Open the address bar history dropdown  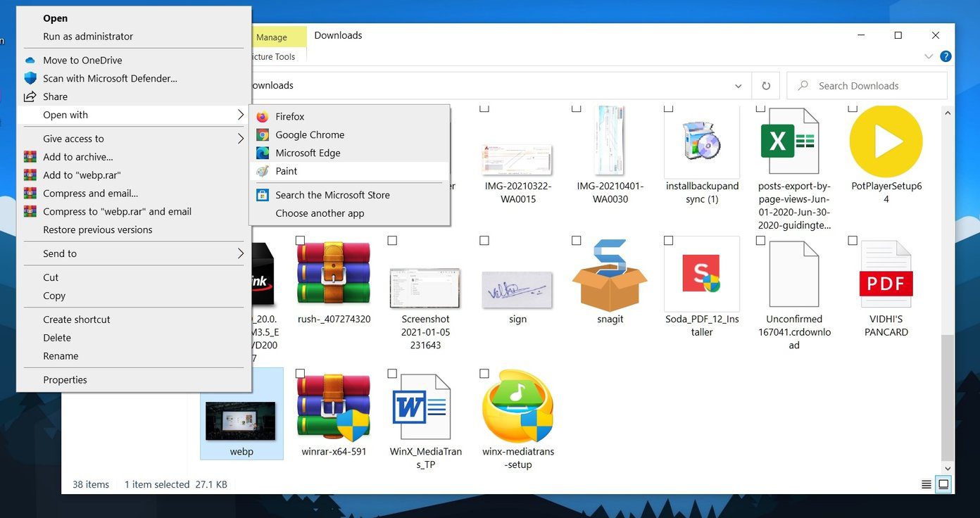tap(738, 86)
